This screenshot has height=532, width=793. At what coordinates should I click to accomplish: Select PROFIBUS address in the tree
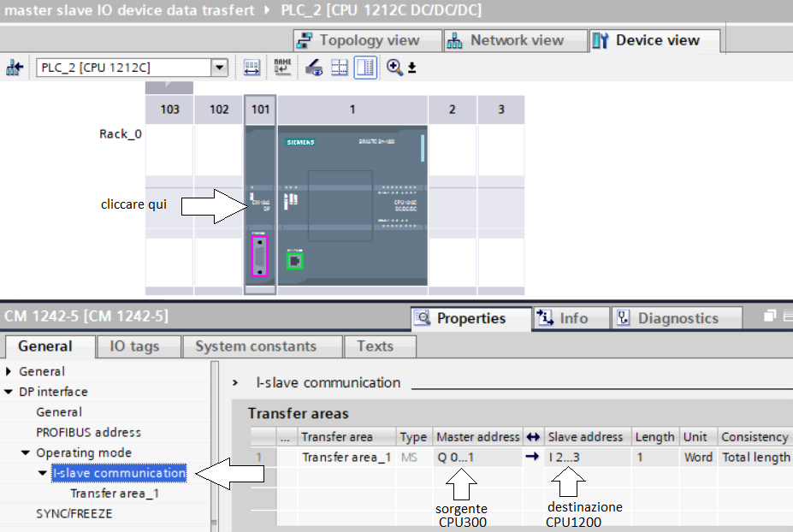88,433
